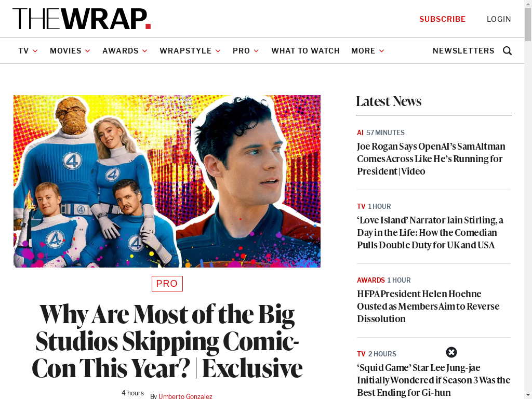This screenshot has height=399, width=532.
Task: Expand the Awards dropdown arrow
Action: 145,51
